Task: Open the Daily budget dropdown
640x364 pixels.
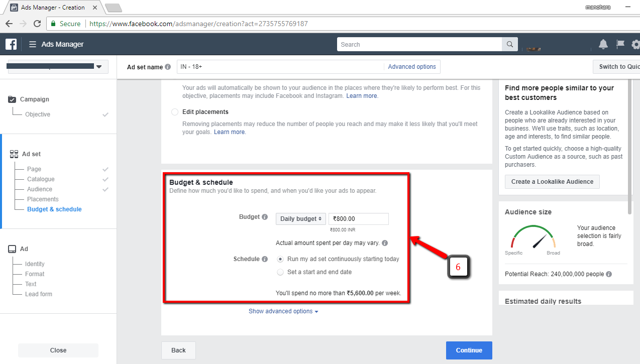Action: (301, 219)
